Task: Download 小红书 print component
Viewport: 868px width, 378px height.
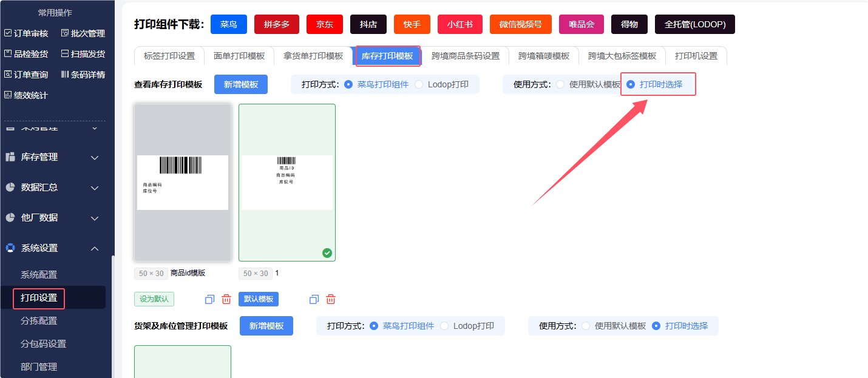Action: point(460,24)
